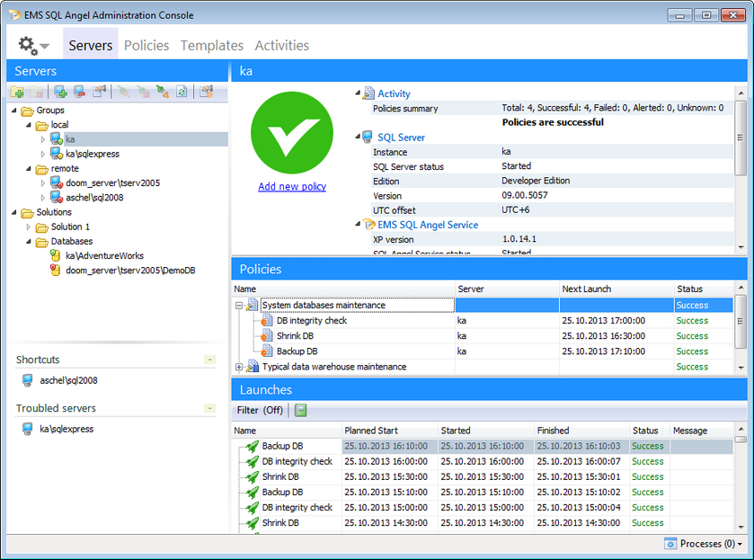Click the Next Launch column header
This screenshot has height=560, width=754.
pyautogui.click(x=617, y=289)
